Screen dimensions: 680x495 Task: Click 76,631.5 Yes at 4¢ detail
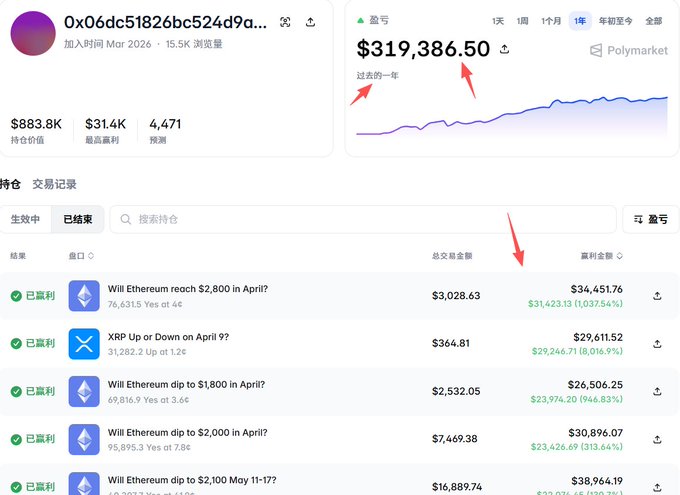(x=145, y=305)
